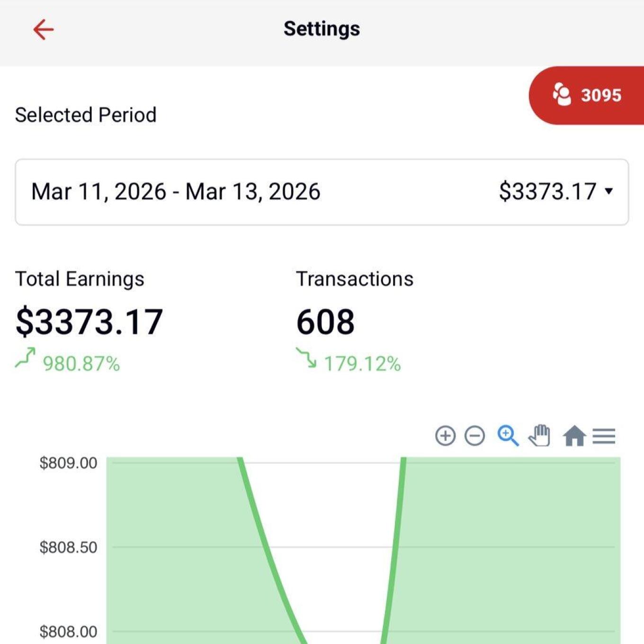Open the Mar 11 - Mar 13 period selector
Image resolution: width=644 pixels, height=644 pixels.
click(176, 192)
